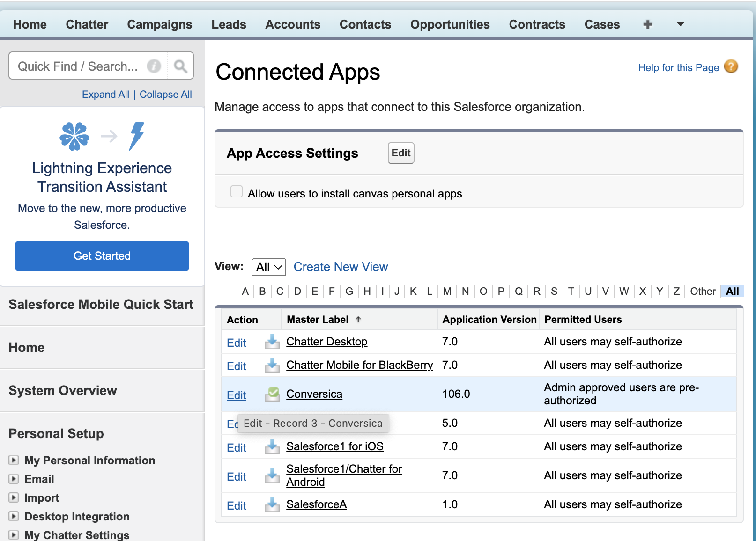This screenshot has width=756, height=541.
Task: Click the plus icon for all tabs
Action: 648,24
